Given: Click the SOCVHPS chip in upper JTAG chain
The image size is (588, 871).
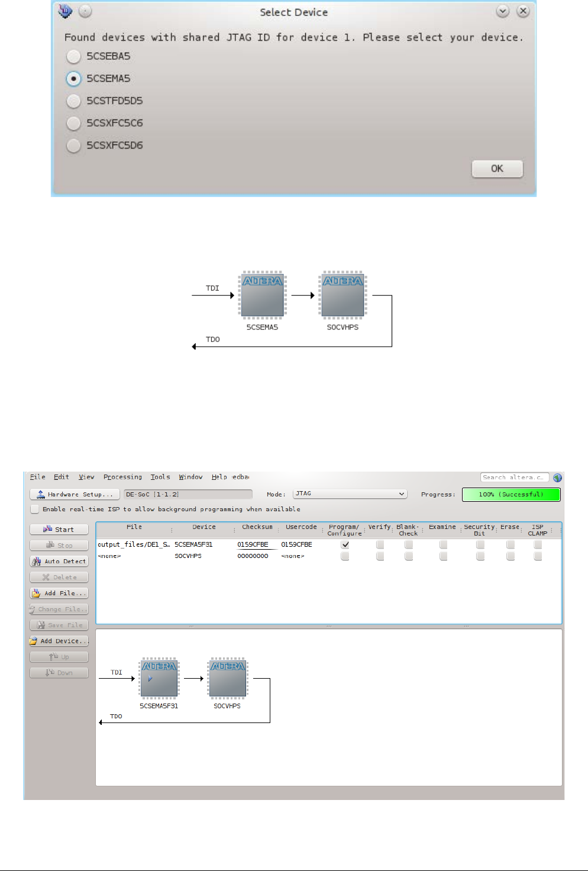Looking at the screenshot, I should pos(343,295).
